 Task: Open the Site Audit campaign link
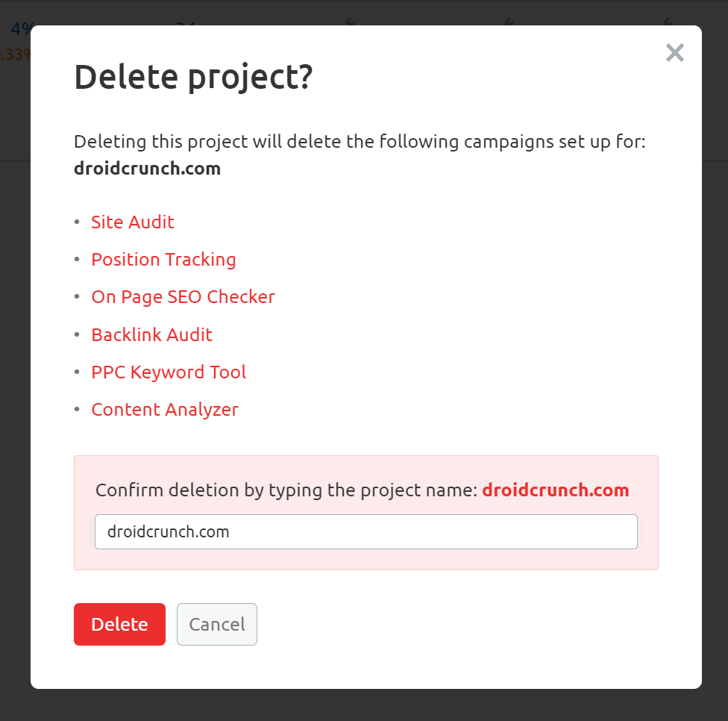(x=133, y=222)
